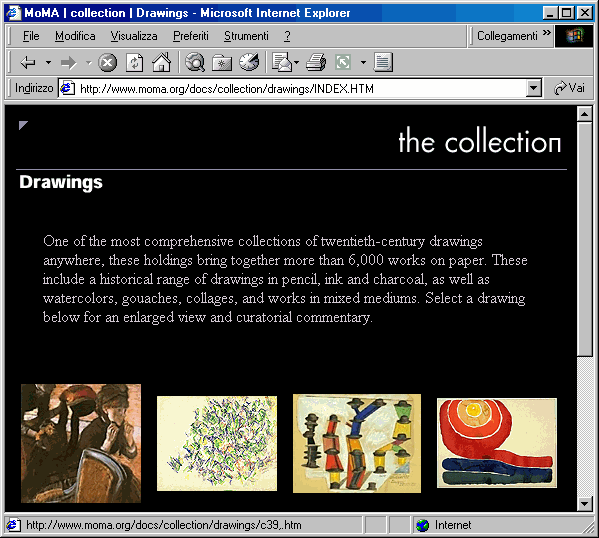Go to the Home page icon

tap(162, 62)
